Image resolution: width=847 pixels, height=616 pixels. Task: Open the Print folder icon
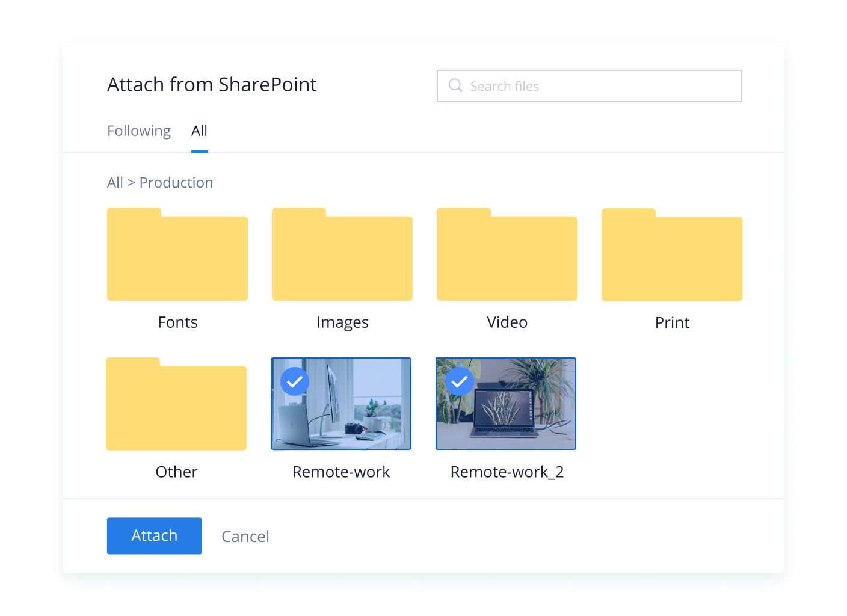pyautogui.click(x=672, y=256)
